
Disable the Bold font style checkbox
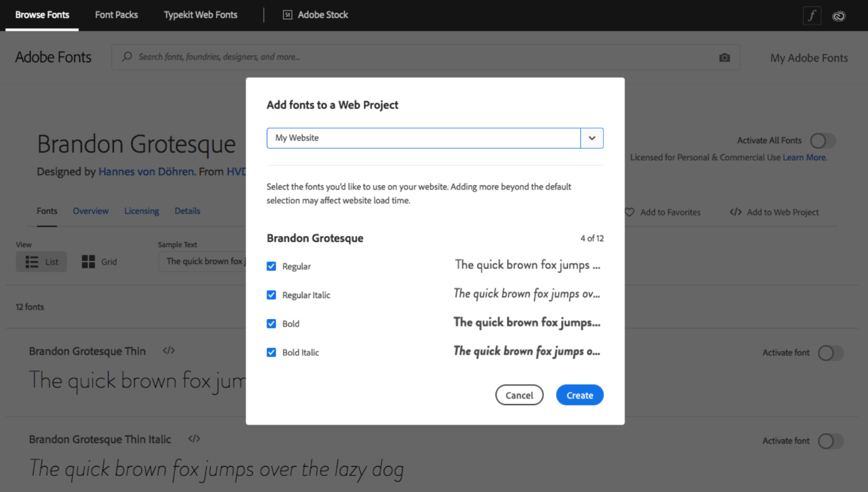pyautogui.click(x=271, y=323)
